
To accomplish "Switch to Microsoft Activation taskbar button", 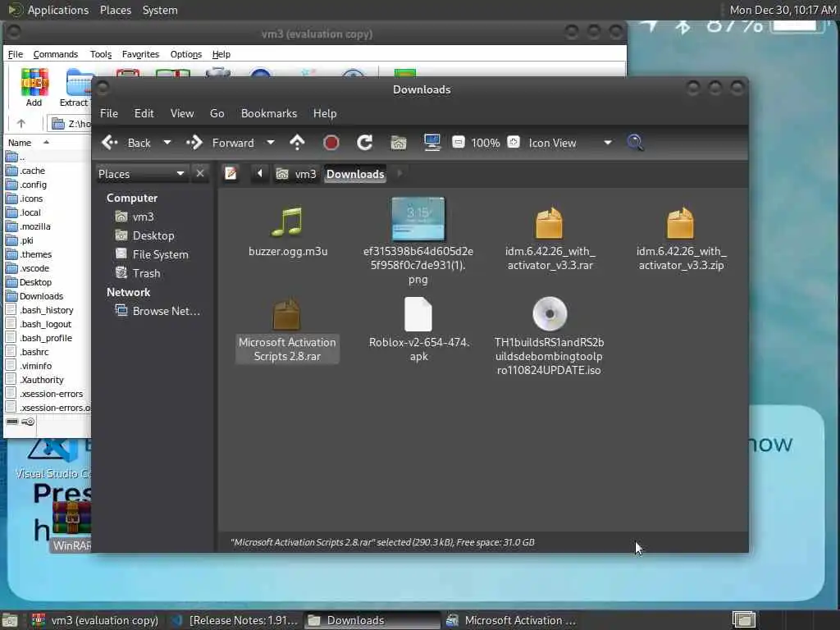I will 510,620.
